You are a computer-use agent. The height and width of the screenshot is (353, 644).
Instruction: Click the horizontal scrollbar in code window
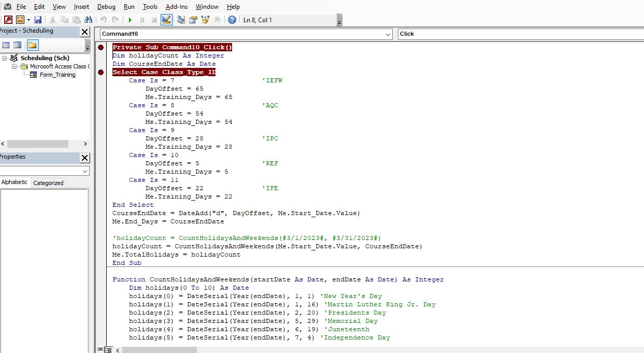click(x=160, y=350)
